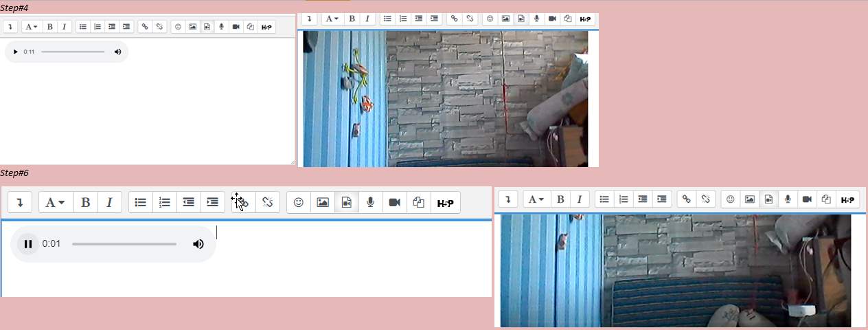Click Outdent in Step#4 audio editor toolbar
This screenshot has height=330, width=868.
[112, 27]
